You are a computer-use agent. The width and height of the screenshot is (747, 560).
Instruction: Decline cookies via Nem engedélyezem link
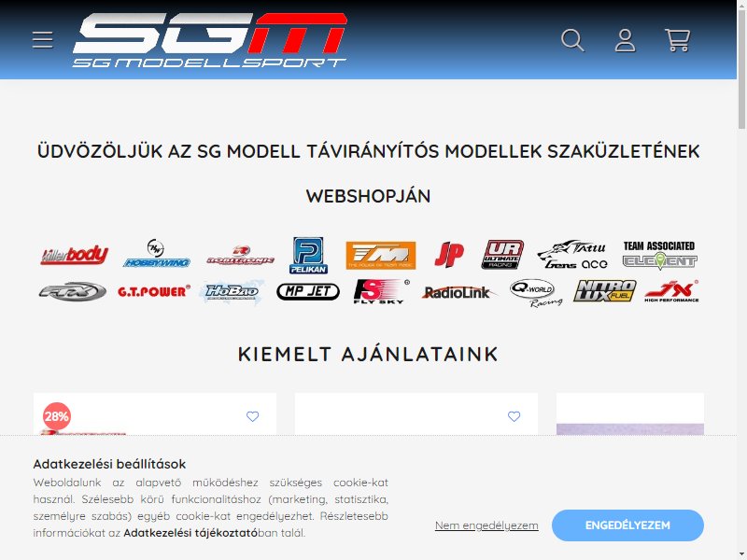pos(486,525)
